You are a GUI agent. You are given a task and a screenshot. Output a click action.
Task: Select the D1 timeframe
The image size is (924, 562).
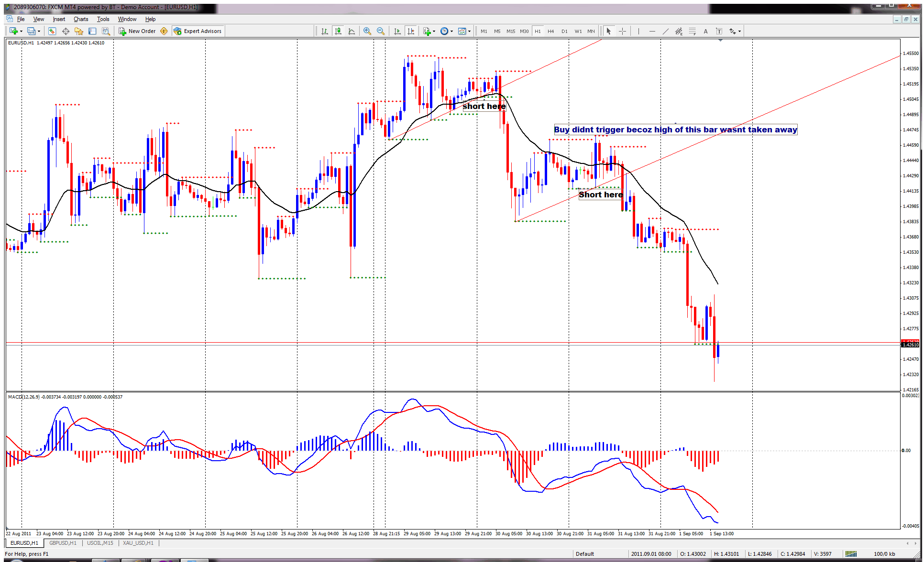[564, 31]
